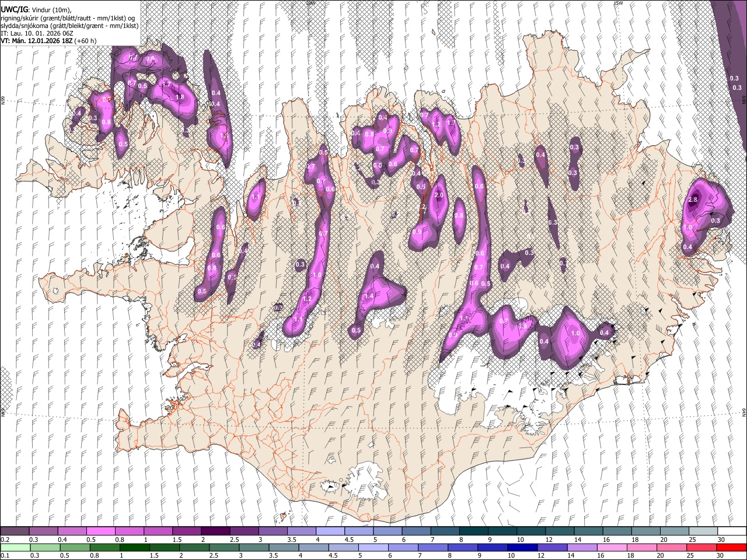
Task: Pick top legend swatch between 4 and 4.5
Action: 330,531
